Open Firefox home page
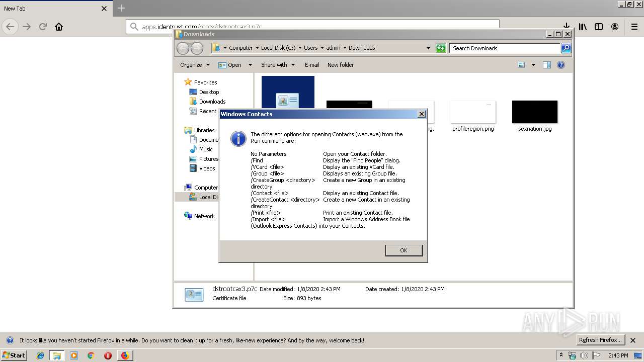Image resolution: width=644 pixels, height=362 pixels. [59, 27]
